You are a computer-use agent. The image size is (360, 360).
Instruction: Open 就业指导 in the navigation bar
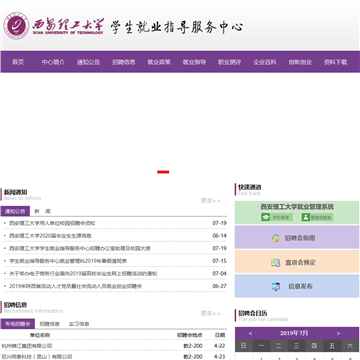194,62
